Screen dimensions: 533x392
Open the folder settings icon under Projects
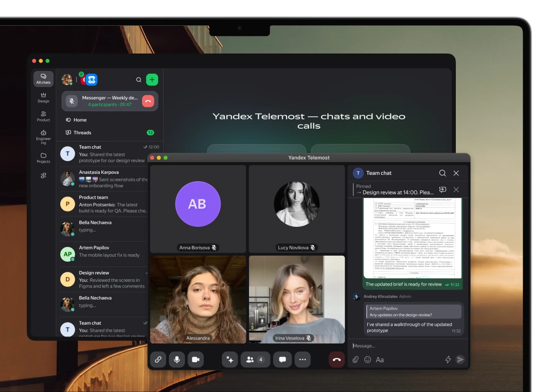point(44,175)
